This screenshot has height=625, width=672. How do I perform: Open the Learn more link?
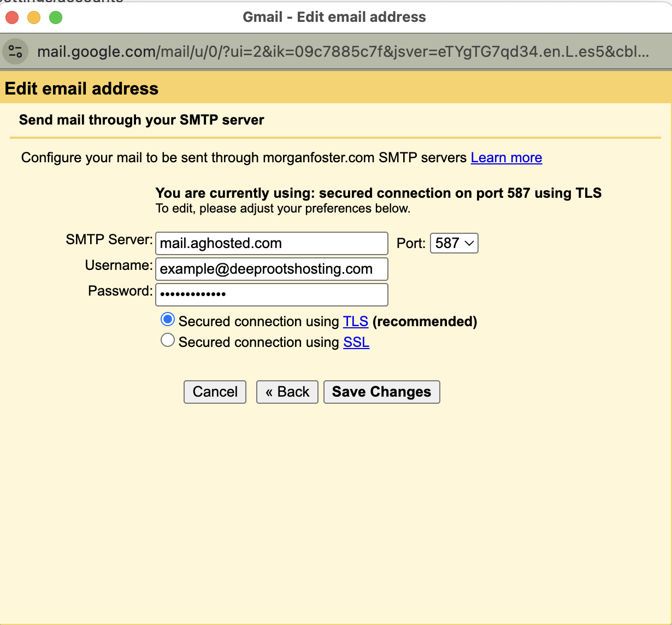(x=506, y=158)
